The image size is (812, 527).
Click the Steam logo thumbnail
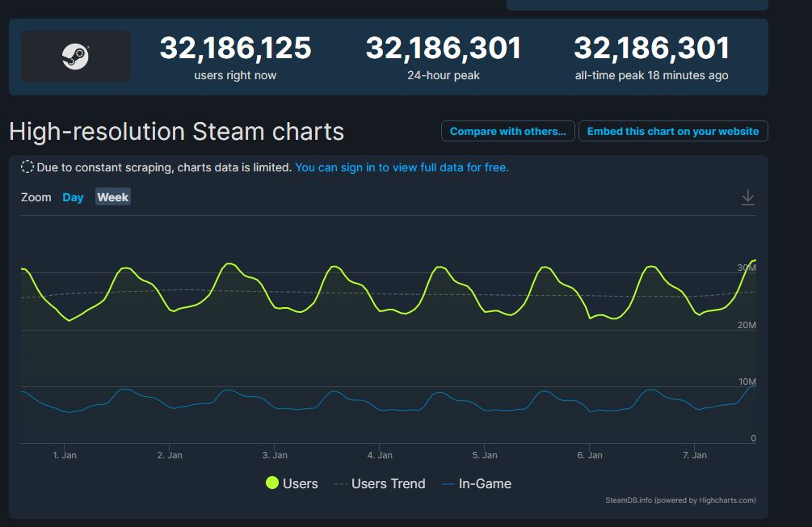pyautogui.click(x=76, y=56)
